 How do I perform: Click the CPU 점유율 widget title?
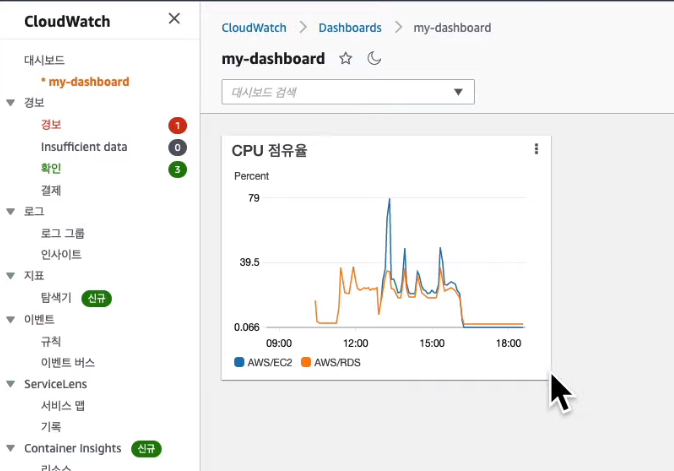270,151
